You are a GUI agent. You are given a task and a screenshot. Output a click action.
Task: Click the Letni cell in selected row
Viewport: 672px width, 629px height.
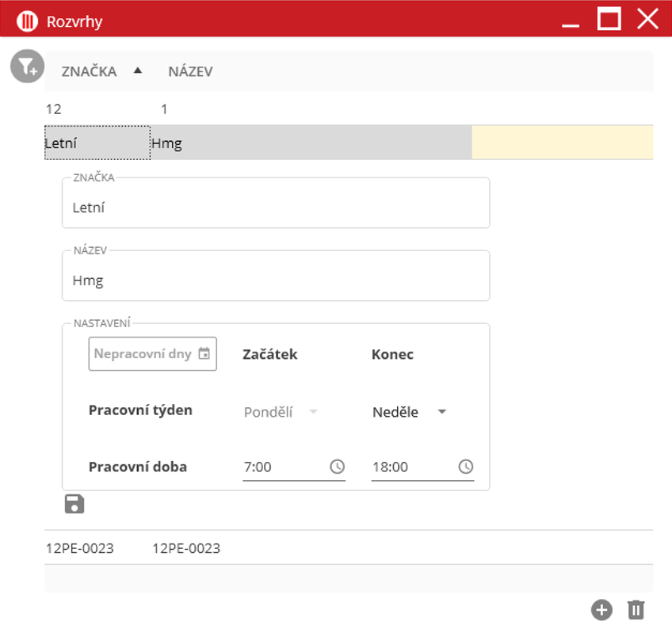point(97,143)
